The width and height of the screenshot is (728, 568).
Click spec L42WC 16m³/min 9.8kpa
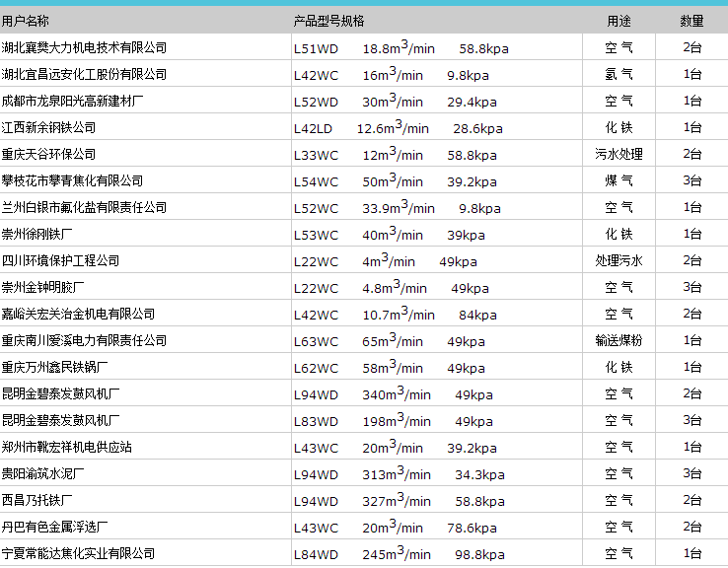pos(392,74)
